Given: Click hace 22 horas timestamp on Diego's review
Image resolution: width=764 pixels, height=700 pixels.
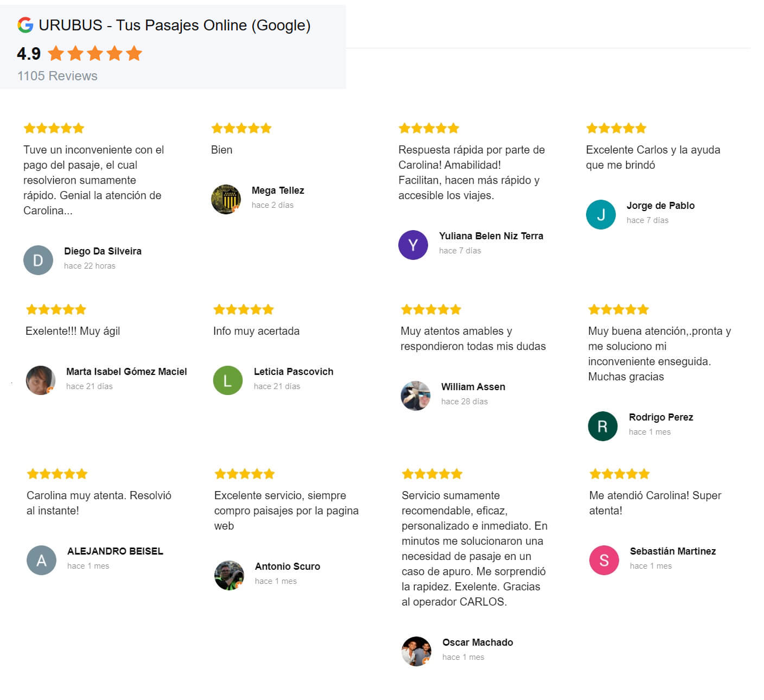Looking at the screenshot, I should (90, 266).
